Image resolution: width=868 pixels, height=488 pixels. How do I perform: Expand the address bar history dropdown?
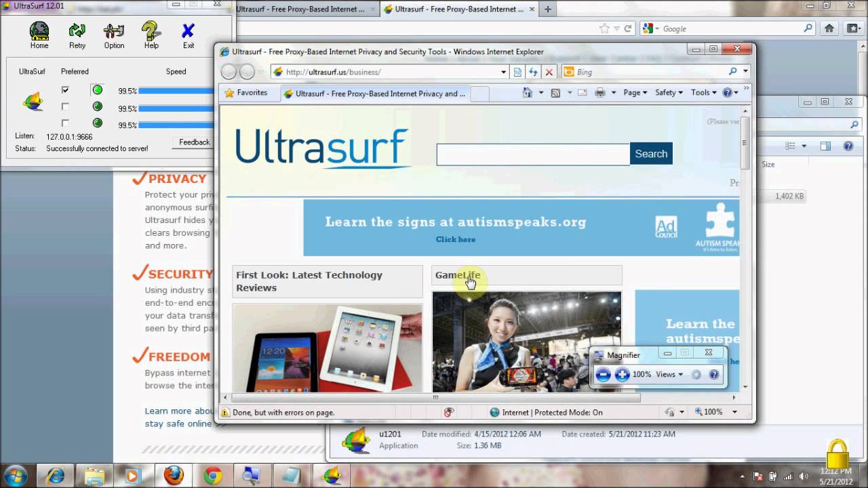point(503,72)
